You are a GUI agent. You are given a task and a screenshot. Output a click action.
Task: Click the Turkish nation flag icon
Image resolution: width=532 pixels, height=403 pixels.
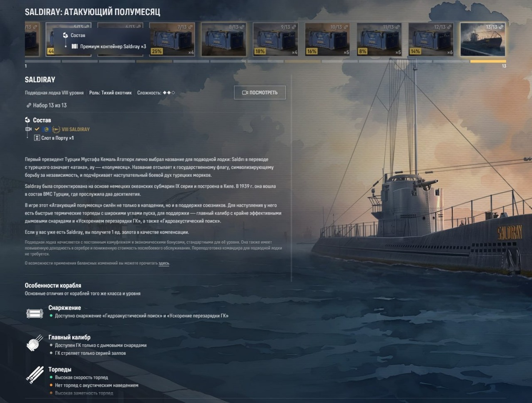(x=47, y=129)
